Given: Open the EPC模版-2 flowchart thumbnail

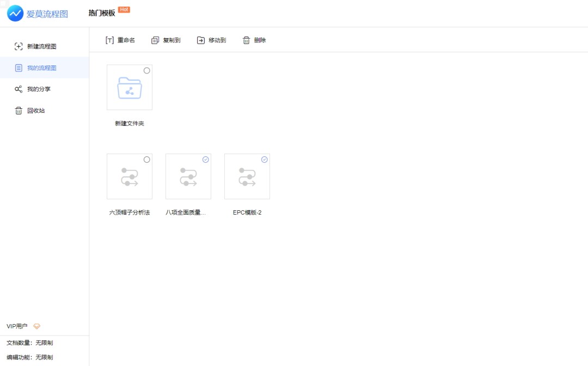Looking at the screenshot, I should [247, 176].
